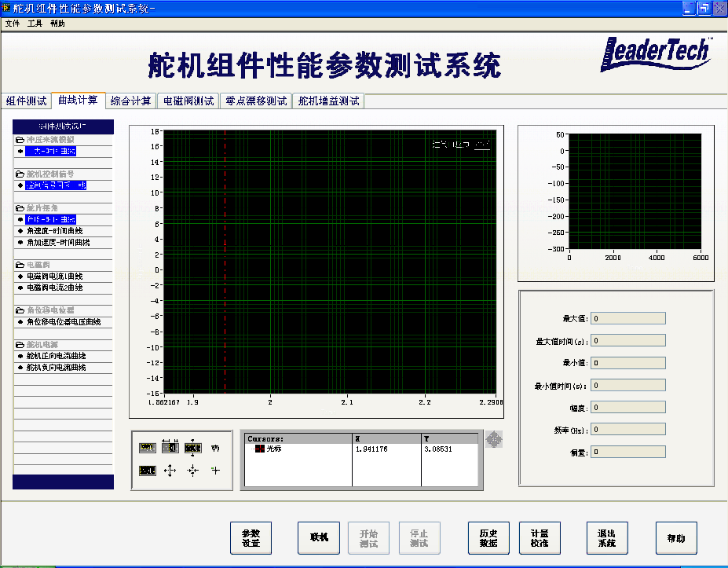
Task: Click the zoom-to-fit graph tool
Action: coord(148,471)
